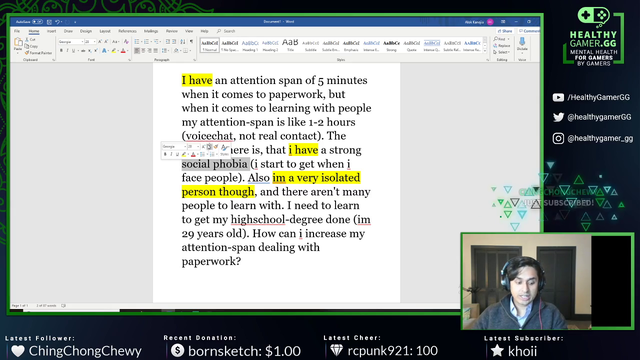Open the Select dropdown

click(501, 52)
